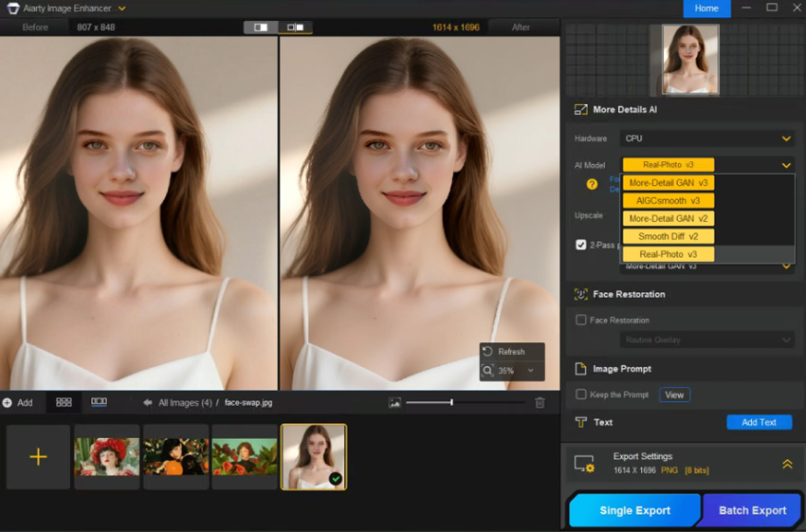Click the 807 x 848 source size label
This screenshot has height=532, width=806.
[x=96, y=28]
